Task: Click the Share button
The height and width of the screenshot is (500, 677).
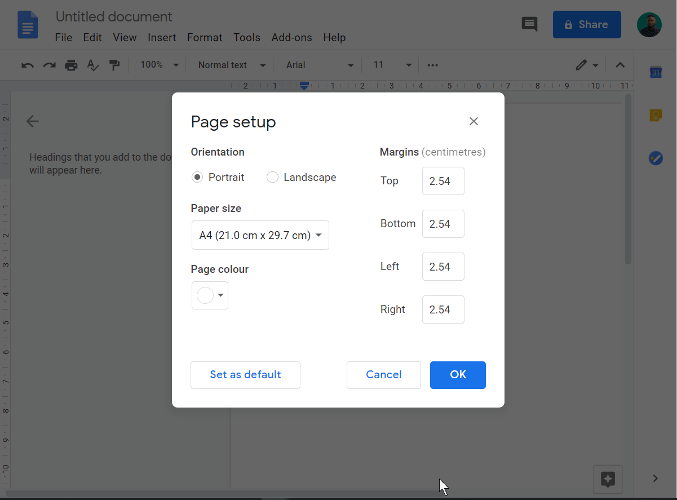Action: pyautogui.click(x=587, y=25)
